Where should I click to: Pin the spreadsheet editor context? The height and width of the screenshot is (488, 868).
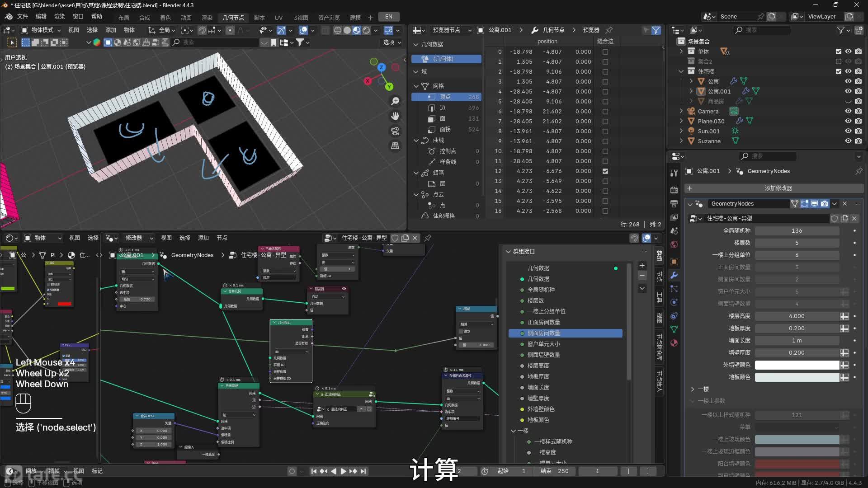point(609,30)
